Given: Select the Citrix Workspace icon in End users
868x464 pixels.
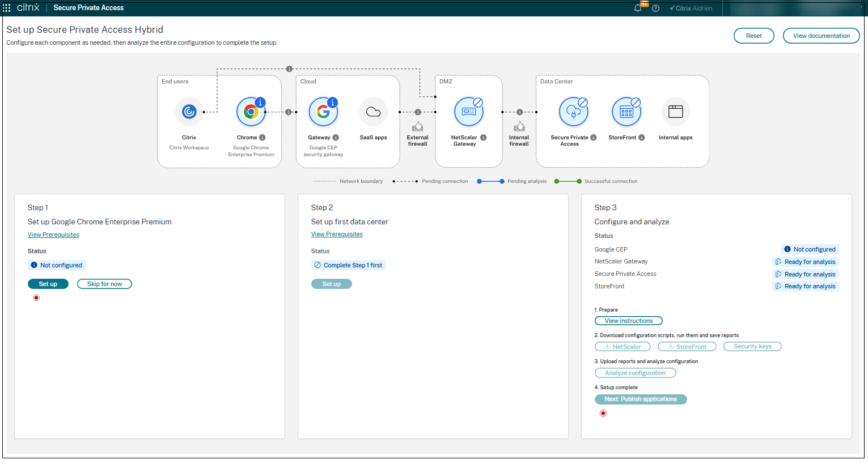Looking at the screenshot, I should 189,112.
